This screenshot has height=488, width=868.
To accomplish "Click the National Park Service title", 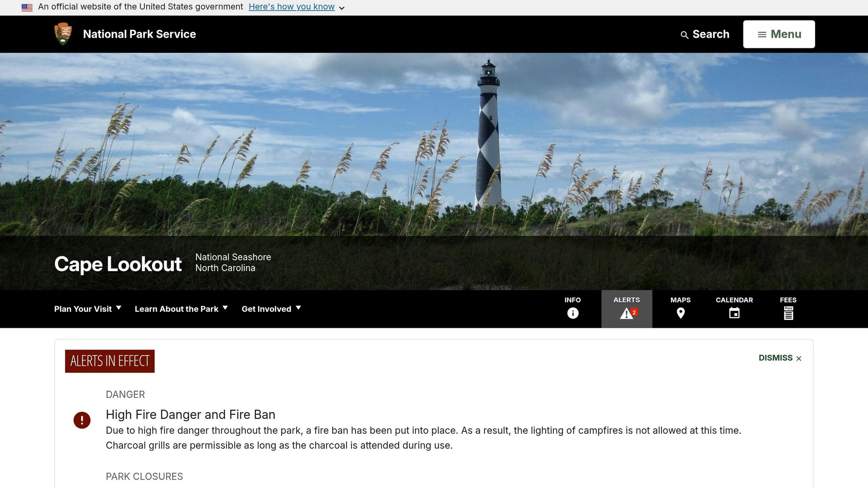I will 139,34.
